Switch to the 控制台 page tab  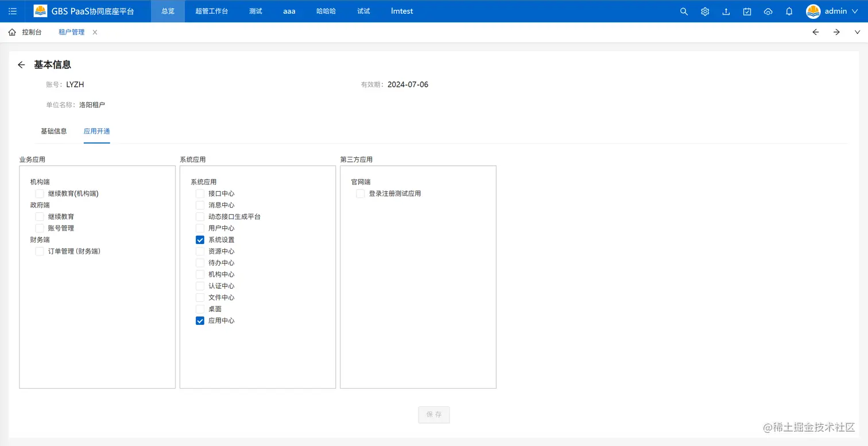point(32,32)
